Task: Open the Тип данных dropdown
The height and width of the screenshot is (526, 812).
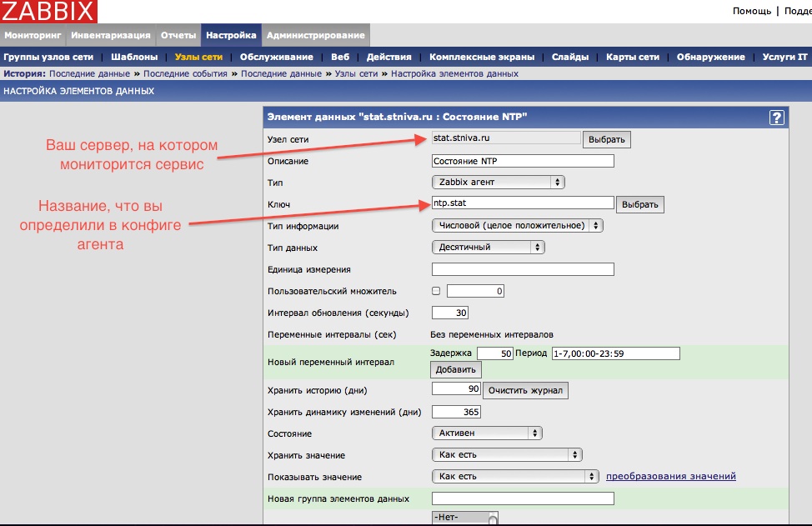Action: tap(489, 247)
